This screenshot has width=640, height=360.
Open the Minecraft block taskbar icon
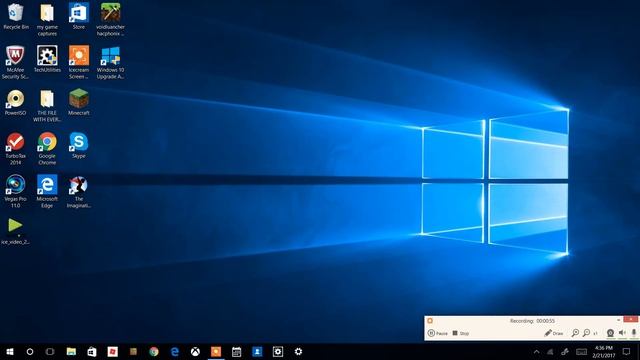tap(133, 351)
